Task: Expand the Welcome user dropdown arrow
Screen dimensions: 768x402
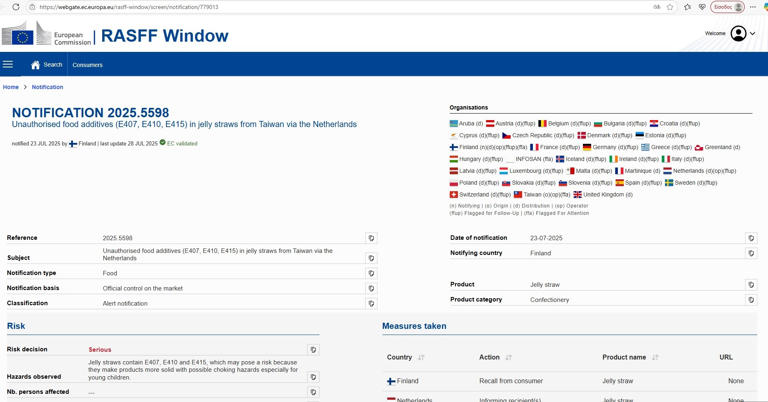Action: tap(753, 34)
